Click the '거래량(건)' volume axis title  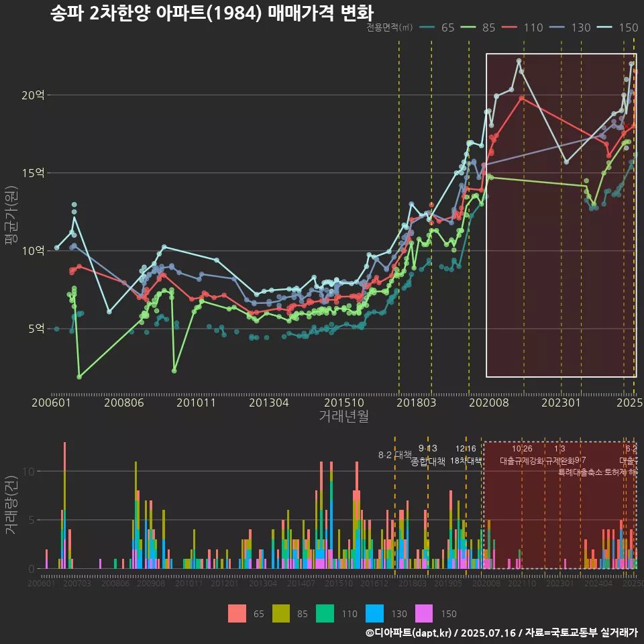[11, 505]
